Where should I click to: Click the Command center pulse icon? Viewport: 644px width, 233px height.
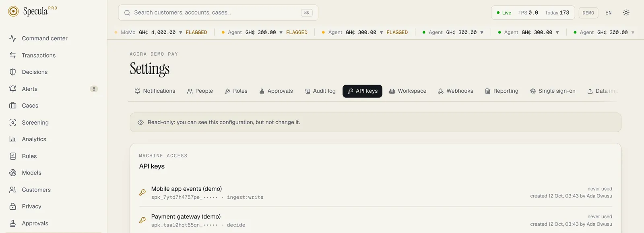click(13, 38)
